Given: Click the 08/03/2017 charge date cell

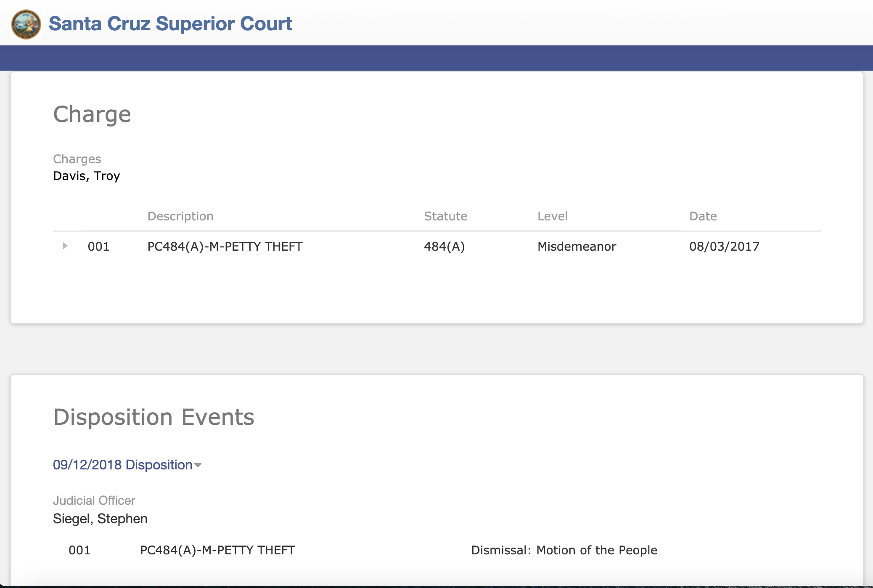Looking at the screenshot, I should click(724, 246).
